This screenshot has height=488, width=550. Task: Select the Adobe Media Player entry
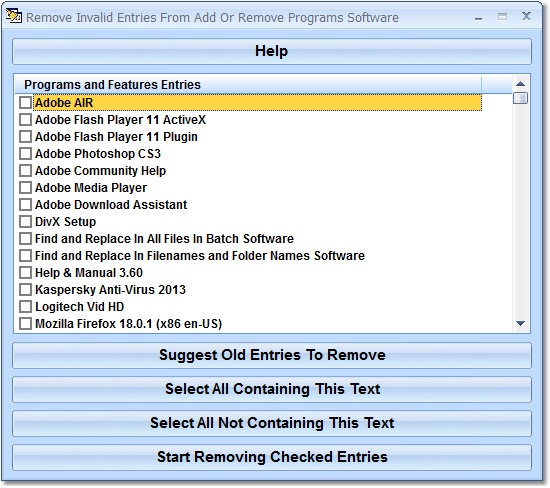click(91, 188)
